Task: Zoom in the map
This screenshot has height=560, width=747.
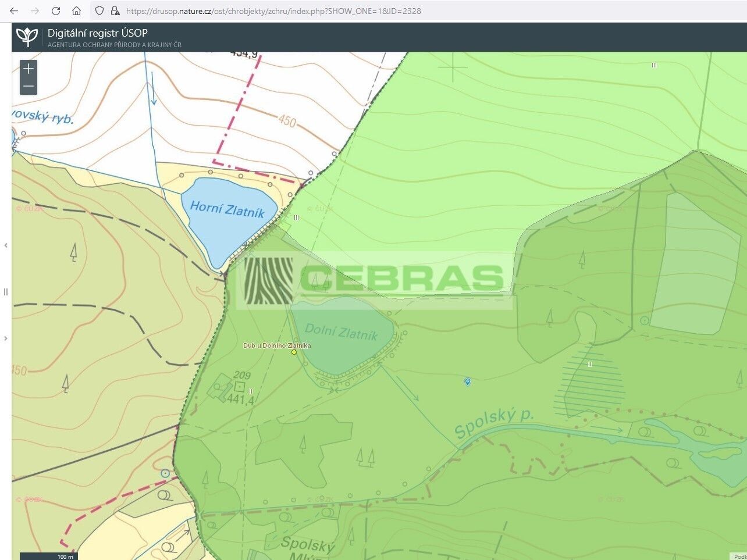Action: tap(29, 69)
